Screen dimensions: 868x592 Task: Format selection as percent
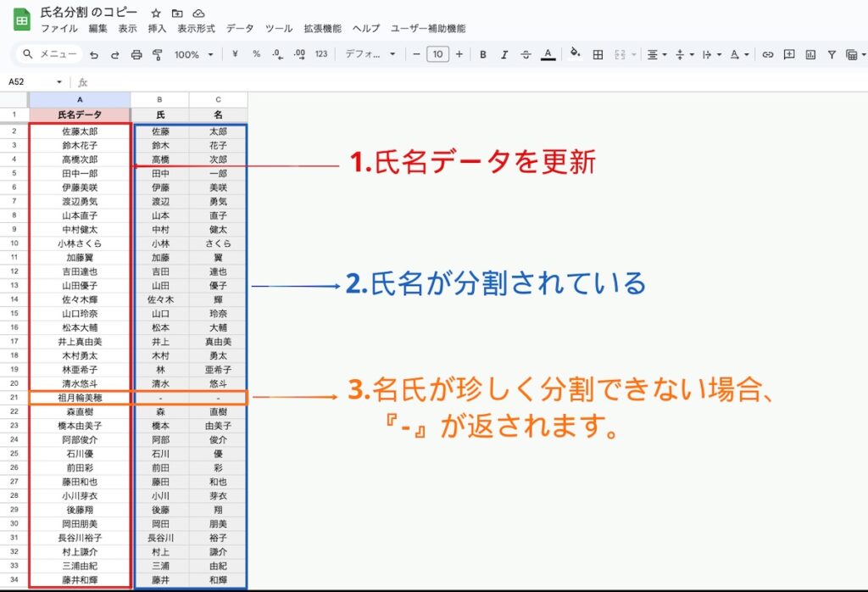coord(256,54)
